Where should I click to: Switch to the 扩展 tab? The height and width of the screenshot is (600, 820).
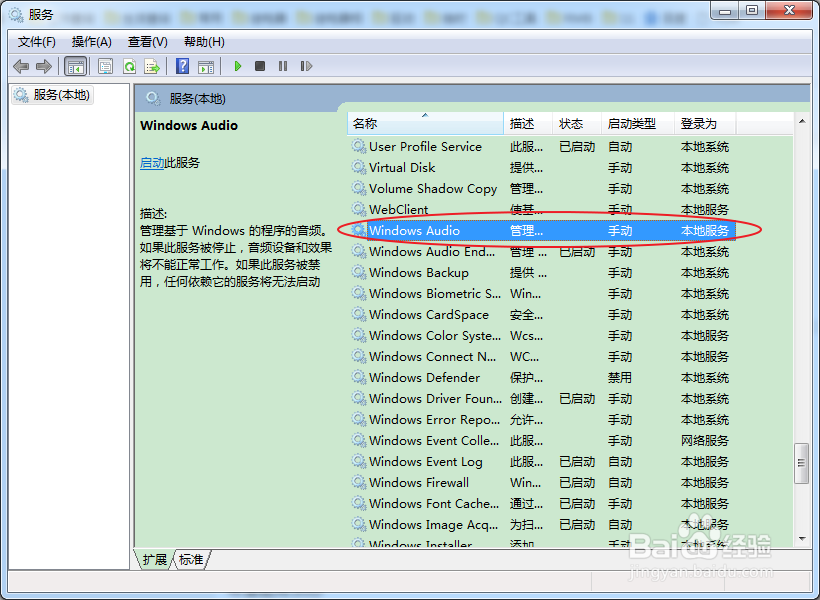154,559
